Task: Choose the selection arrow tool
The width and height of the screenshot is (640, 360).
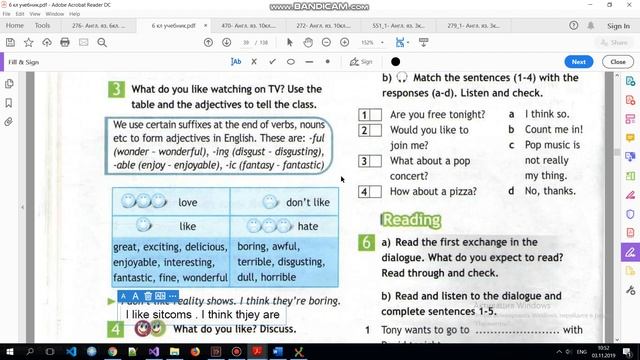Action: (x=290, y=42)
